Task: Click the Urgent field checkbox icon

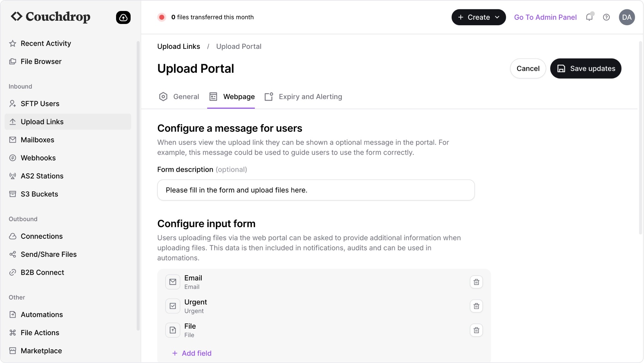Action: click(173, 306)
